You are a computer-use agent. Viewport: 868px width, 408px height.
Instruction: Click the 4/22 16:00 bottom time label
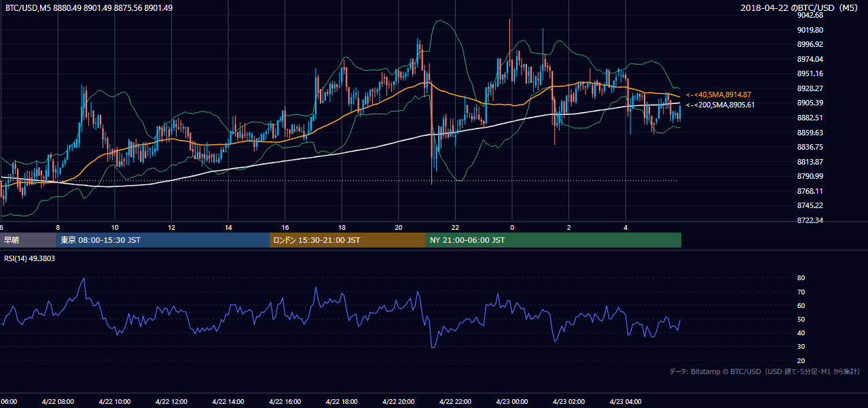tap(285, 402)
